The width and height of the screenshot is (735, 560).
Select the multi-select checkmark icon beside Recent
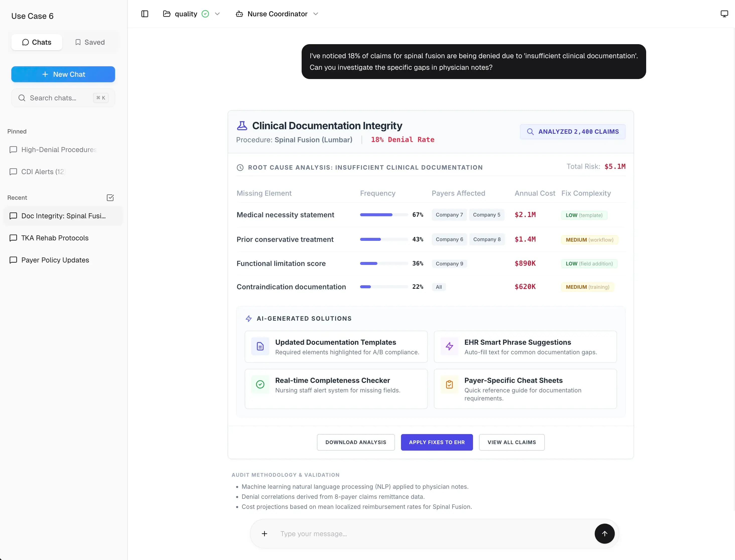(x=110, y=198)
